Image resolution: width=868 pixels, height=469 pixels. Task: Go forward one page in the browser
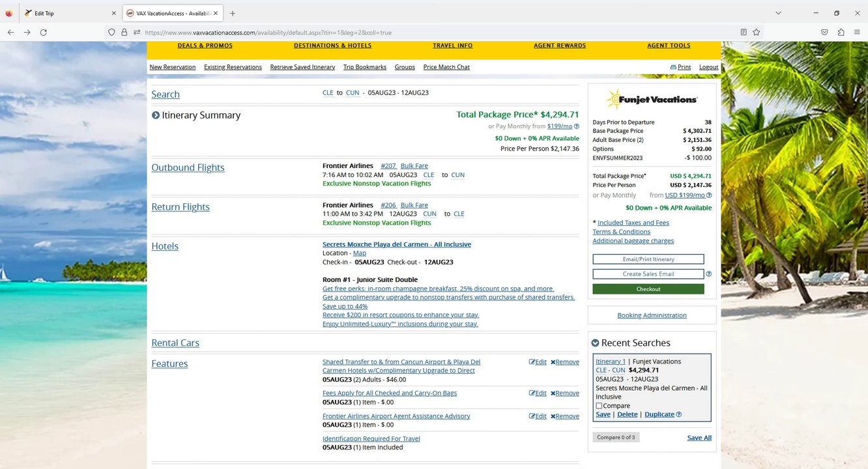(x=27, y=32)
